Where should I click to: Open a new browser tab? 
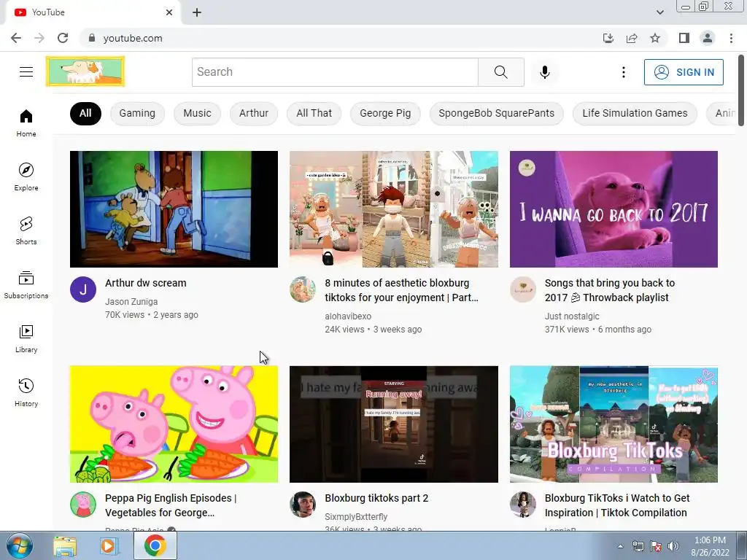coord(197,12)
